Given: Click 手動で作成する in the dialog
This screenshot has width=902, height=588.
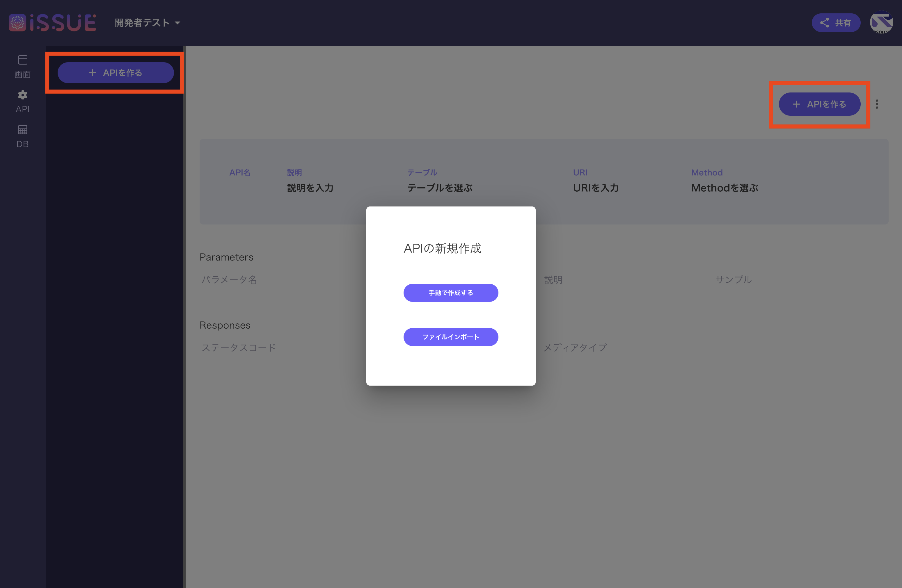Looking at the screenshot, I should 451,293.
